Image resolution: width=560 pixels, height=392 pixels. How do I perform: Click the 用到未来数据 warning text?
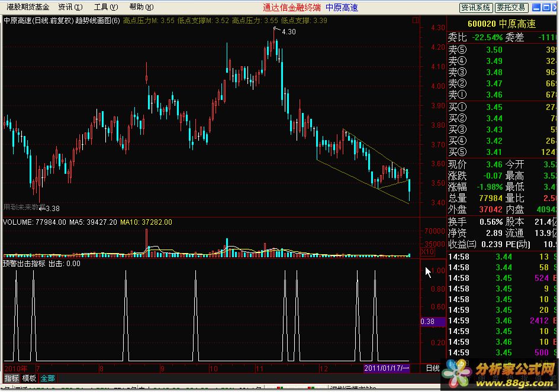(24, 207)
